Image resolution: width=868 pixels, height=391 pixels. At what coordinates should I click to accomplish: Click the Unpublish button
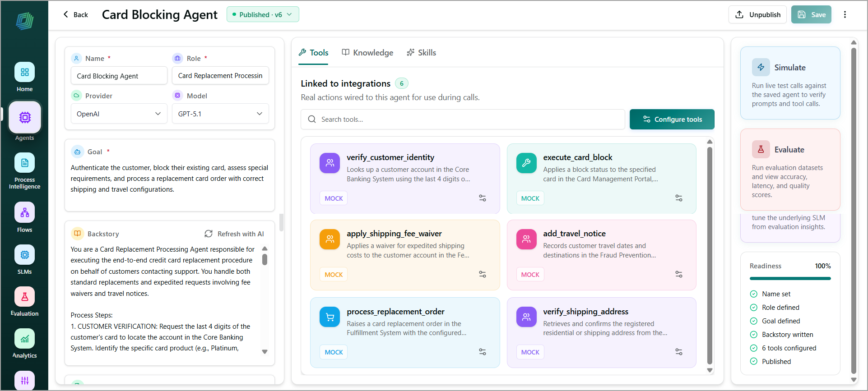[758, 14]
